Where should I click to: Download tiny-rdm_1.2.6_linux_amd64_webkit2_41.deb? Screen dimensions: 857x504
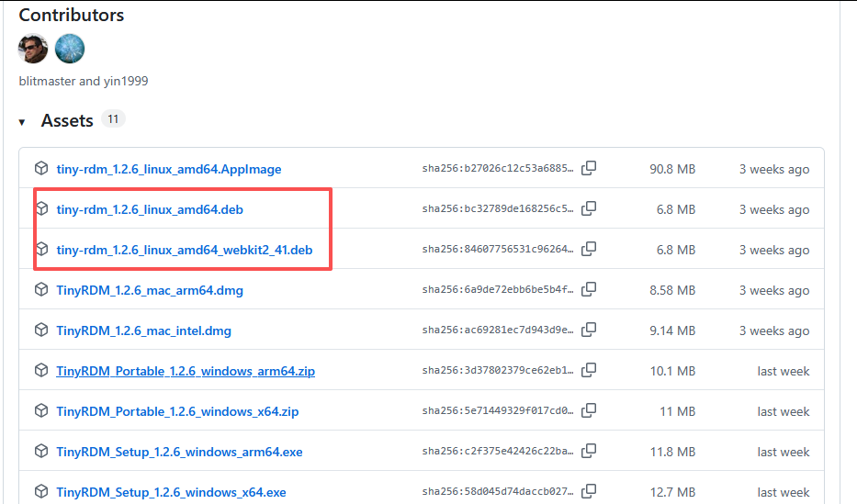pos(185,250)
